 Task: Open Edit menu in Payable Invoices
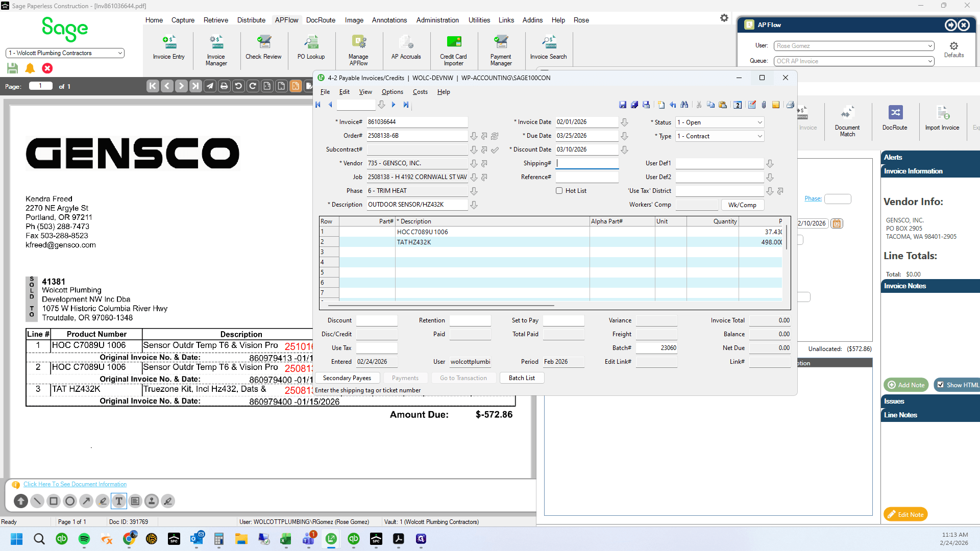(x=345, y=92)
